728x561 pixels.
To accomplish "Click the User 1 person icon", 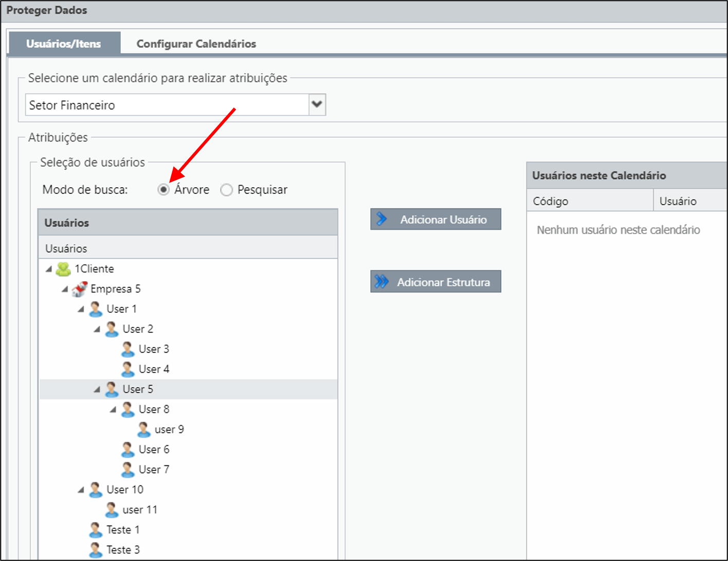I will (x=96, y=309).
